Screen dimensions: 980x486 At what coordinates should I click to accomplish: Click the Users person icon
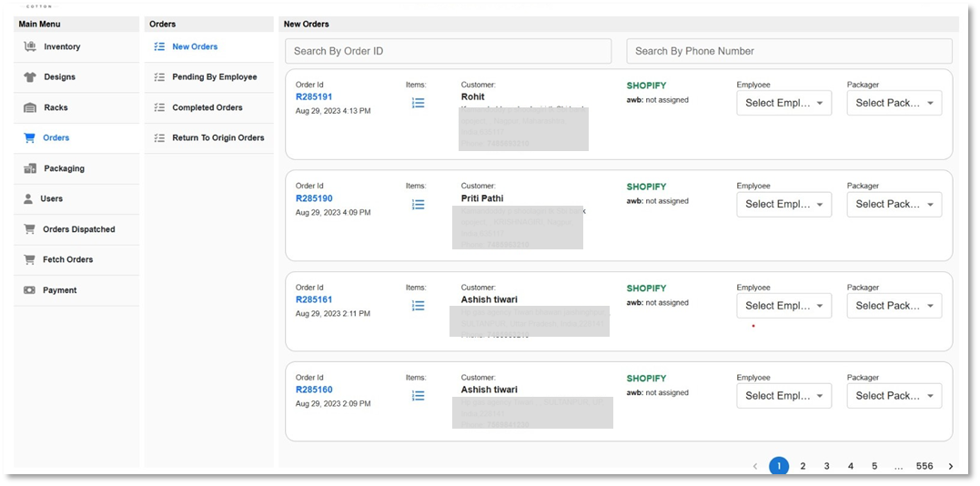tap(30, 198)
